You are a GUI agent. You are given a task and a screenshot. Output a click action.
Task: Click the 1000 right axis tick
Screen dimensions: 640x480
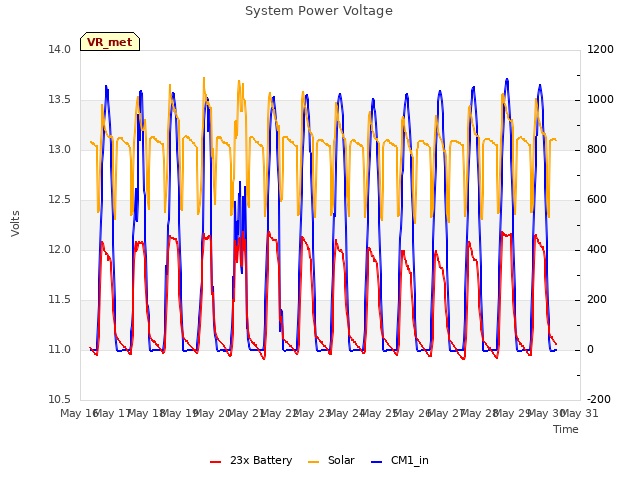(x=600, y=100)
